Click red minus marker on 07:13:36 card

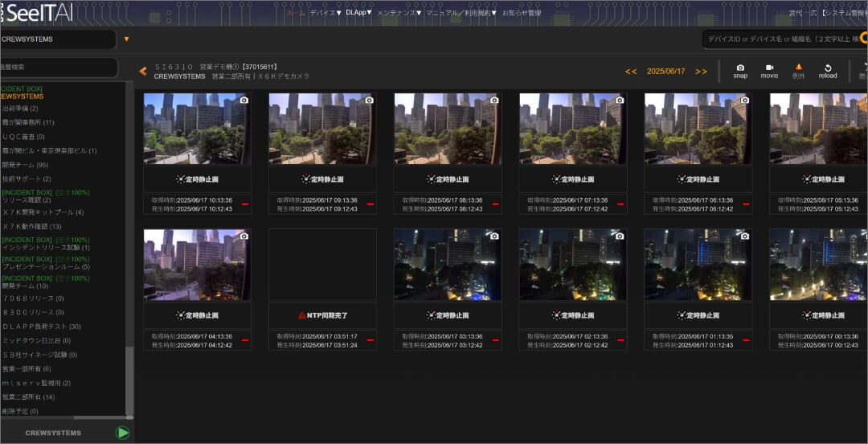620,204
